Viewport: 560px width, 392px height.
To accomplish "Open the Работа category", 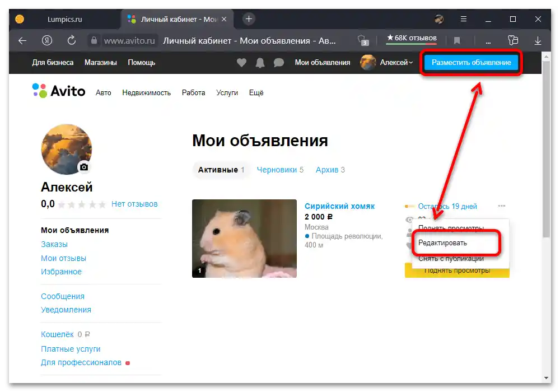I will click(x=193, y=93).
